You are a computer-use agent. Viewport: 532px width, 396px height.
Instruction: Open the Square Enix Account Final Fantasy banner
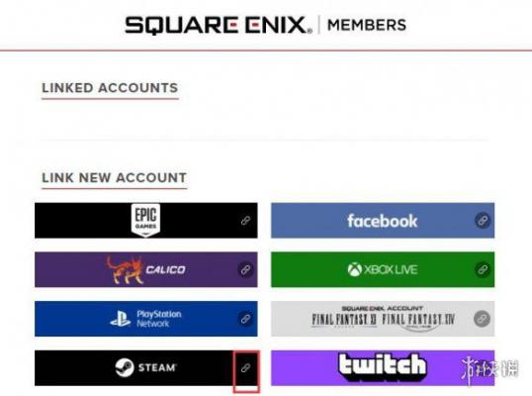[x=383, y=319]
